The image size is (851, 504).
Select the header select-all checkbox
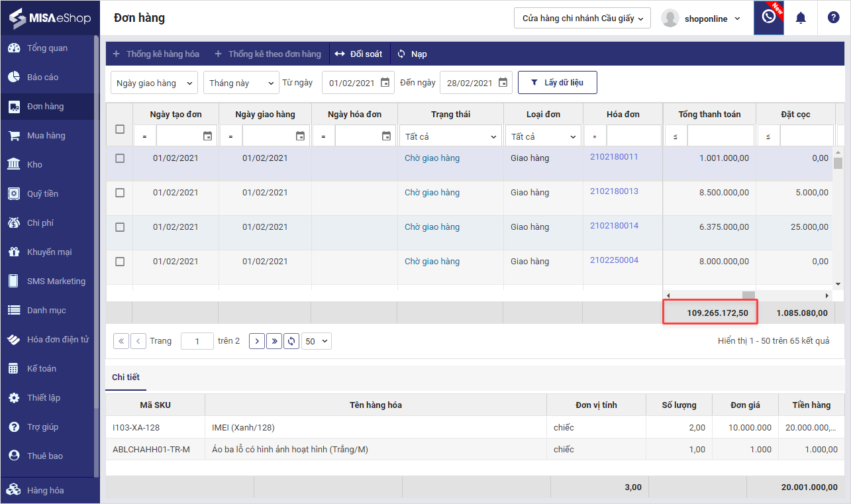point(120,129)
